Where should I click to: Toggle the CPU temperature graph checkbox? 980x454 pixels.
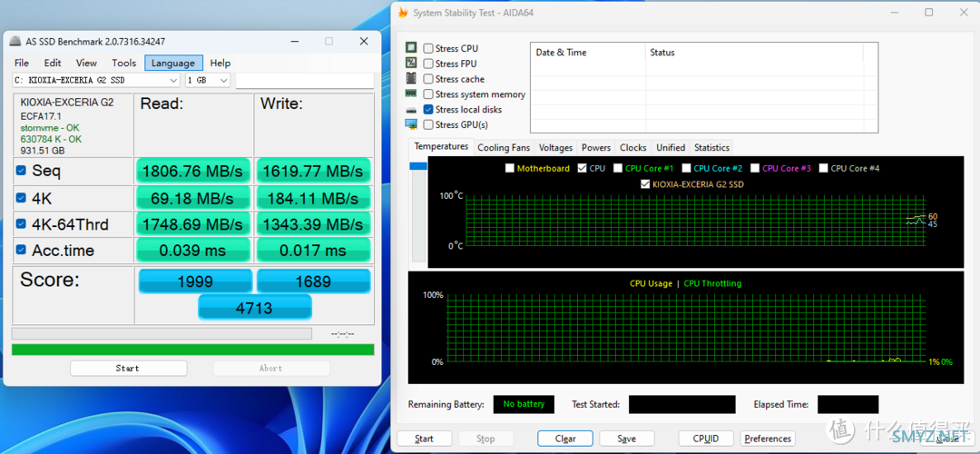point(583,168)
